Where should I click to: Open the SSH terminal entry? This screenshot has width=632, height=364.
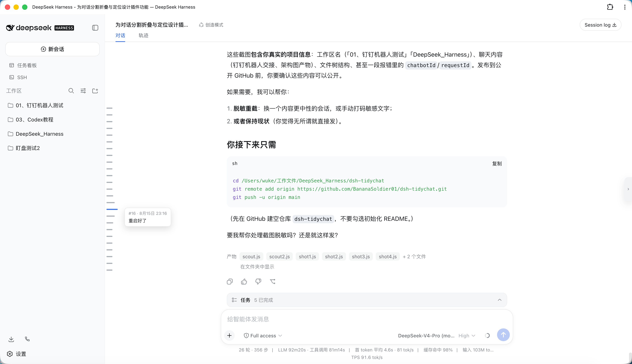pyautogui.click(x=52, y=77)
